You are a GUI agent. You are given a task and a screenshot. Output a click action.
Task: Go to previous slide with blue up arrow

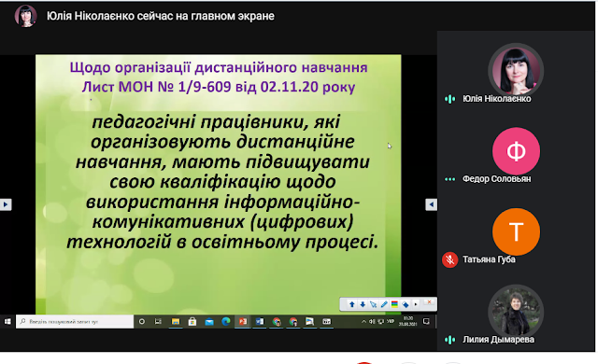351,304
